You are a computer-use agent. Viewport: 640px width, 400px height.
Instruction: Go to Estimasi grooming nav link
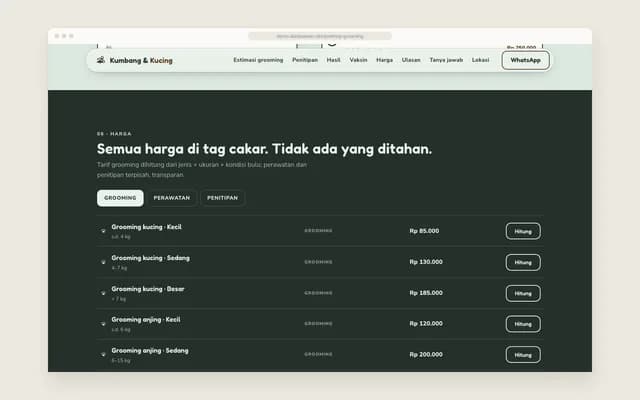(x=258, y=60)
